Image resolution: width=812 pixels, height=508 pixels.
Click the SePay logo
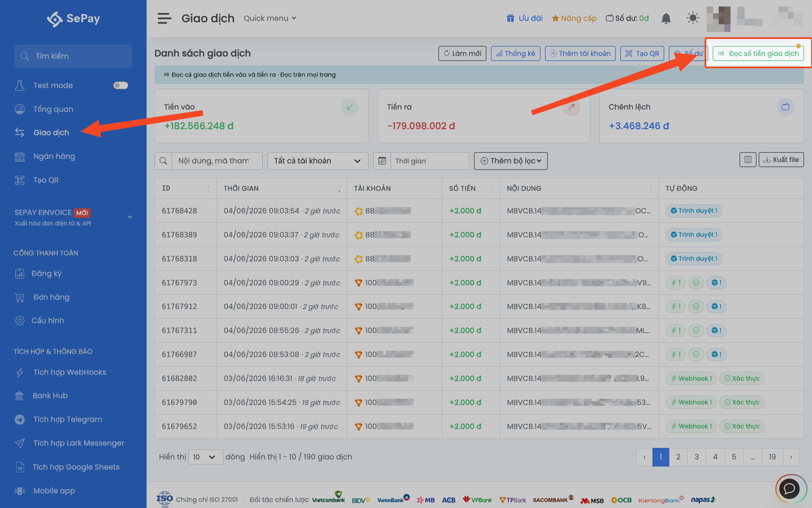pyautogui.click(x=73, y=19)
